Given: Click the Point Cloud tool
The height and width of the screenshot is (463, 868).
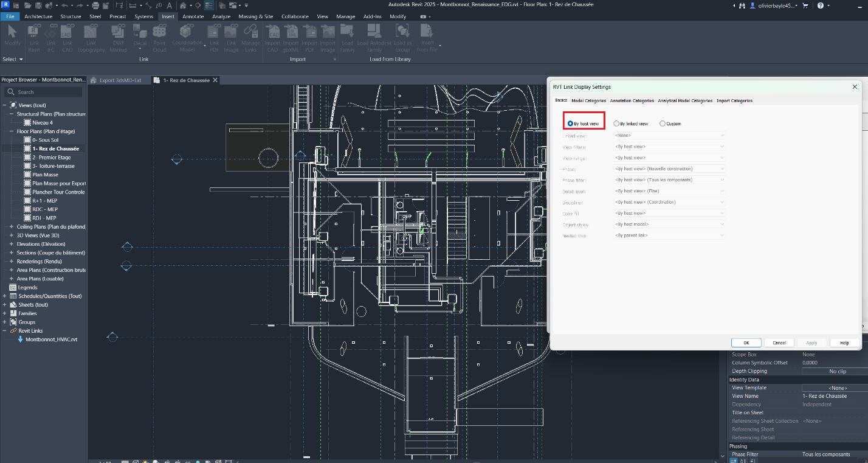Looking at the screenshot, I should point(159,40).
